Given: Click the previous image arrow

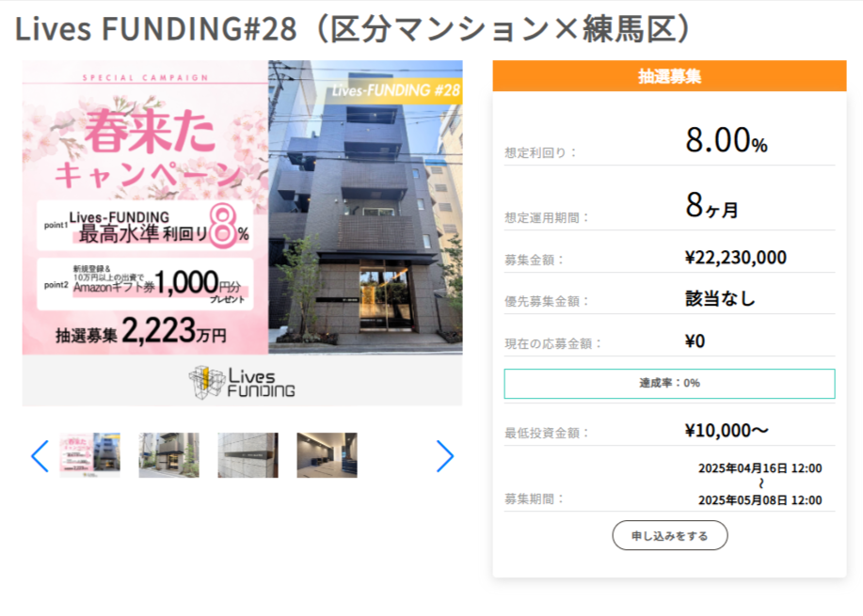Looking at the screenshot, I should 40,456.
